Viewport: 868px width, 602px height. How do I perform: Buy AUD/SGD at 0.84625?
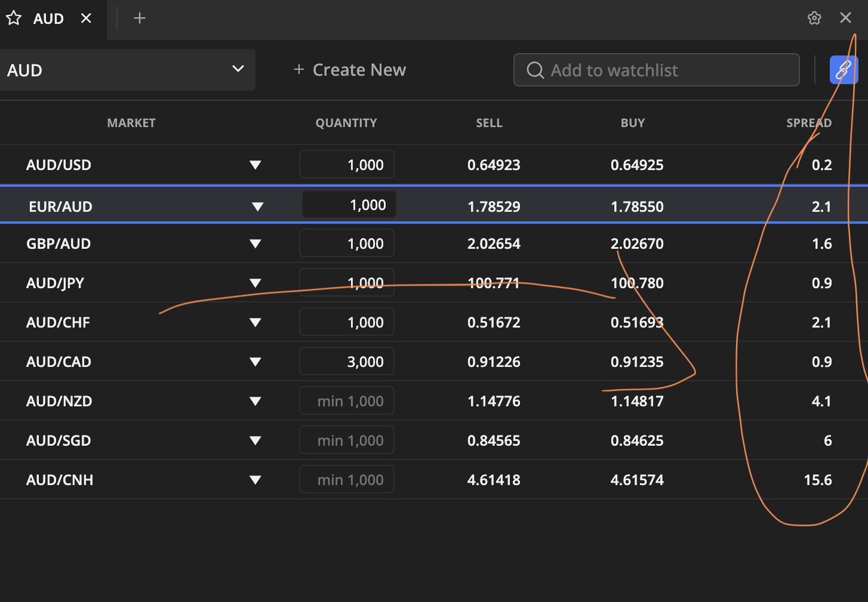click(x=637, y=440)
